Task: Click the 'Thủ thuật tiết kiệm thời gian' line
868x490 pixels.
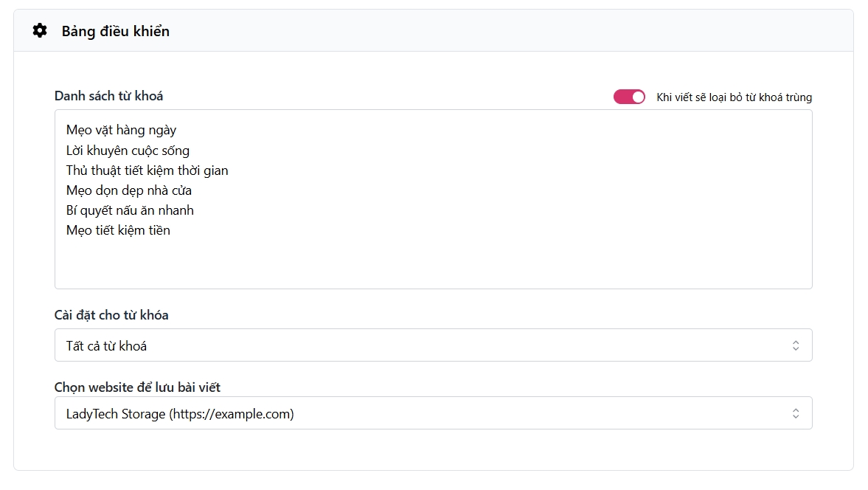Action: 147,170
